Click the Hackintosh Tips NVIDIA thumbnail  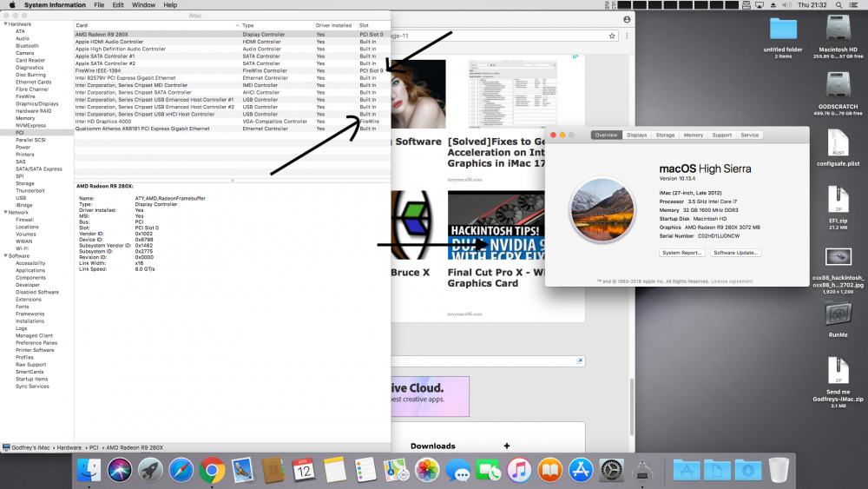pyautogui.click(x=496, y=226)
